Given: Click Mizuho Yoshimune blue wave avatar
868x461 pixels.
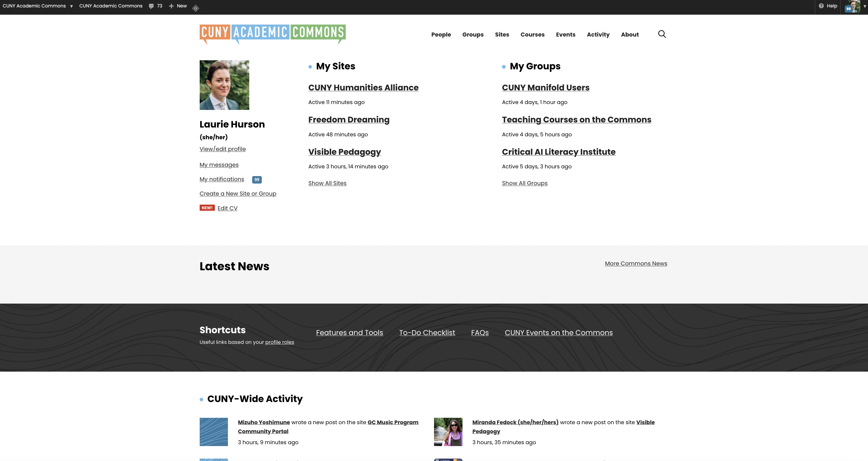Looking at the screenshot, I should (214, 432).
